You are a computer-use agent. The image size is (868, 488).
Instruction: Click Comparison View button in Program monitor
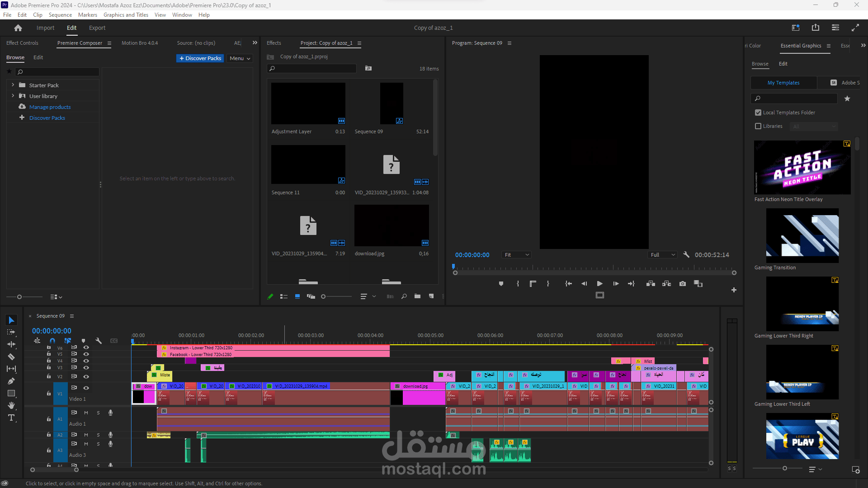tap(698, 284)
